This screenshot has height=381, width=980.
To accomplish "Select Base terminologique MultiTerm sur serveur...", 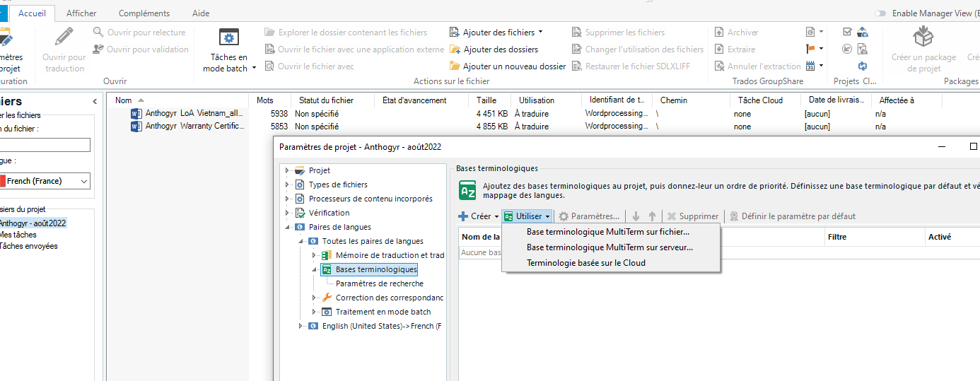I will 611,247.
